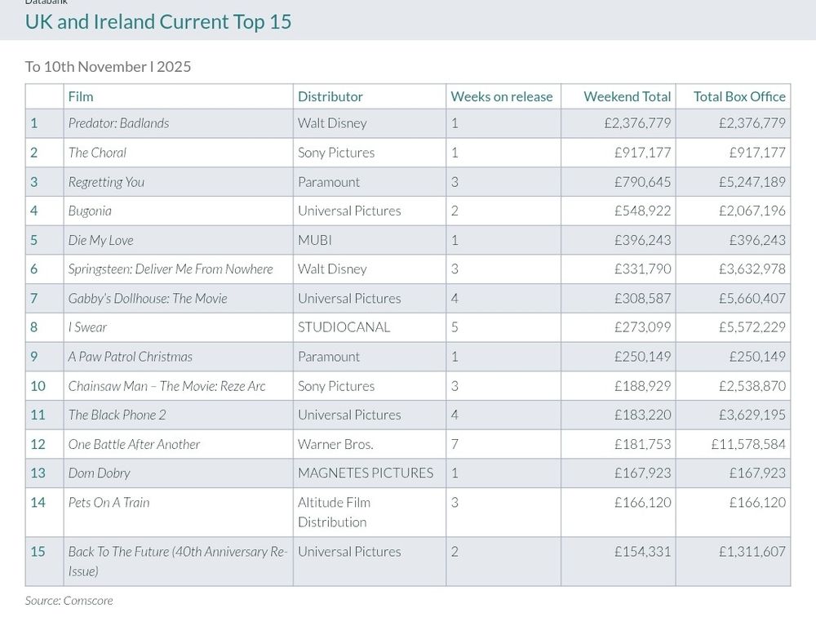Click weeks on release value 7
Image resolution: width=816 pixels, height=644 pixels.
click(455, 444)
